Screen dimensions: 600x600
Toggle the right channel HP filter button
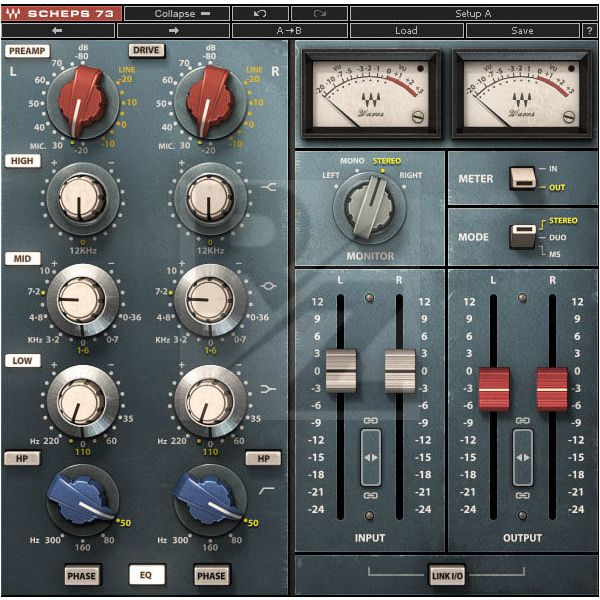click(263, 458)
